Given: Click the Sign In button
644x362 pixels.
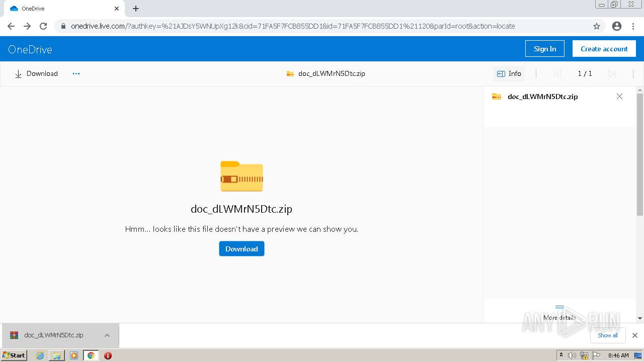Looking at the screenshot, I should pos(545,49).
